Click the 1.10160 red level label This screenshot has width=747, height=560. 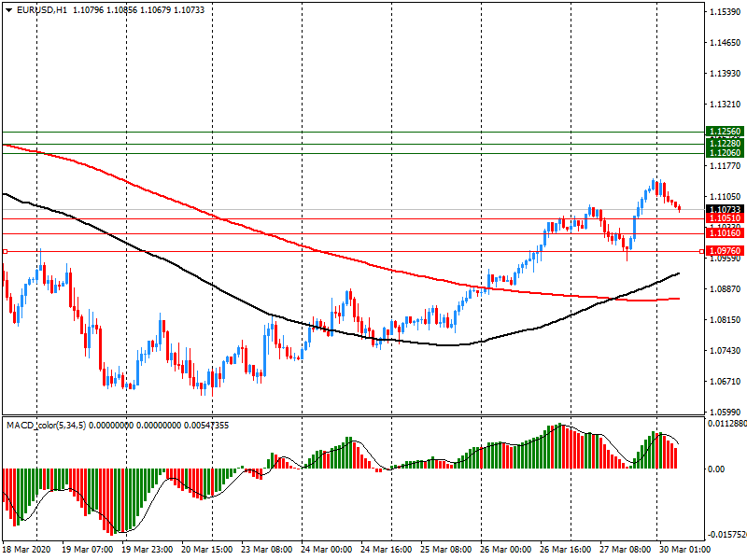point(726,233)
